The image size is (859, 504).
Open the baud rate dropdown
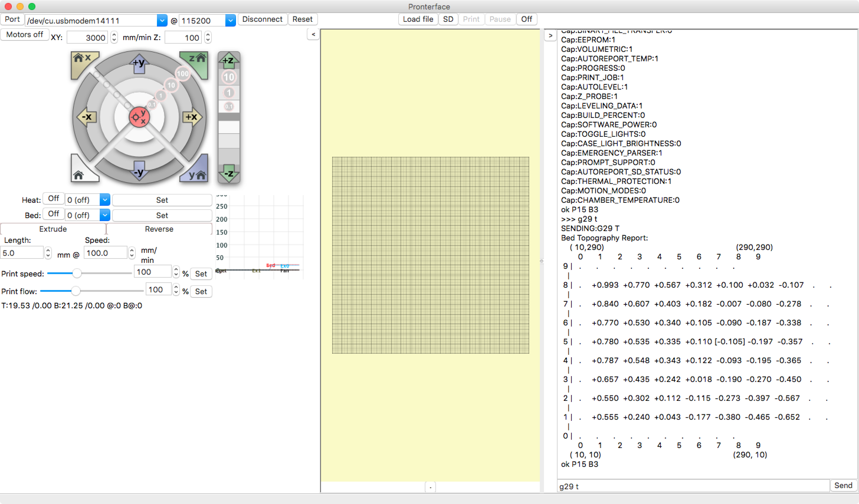pyautogui.click(x=230, y=21)
